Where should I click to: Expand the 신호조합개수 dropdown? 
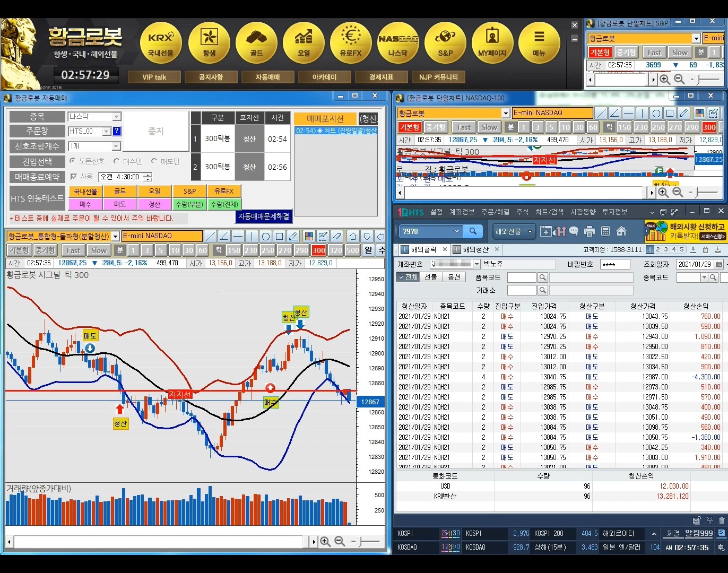pos(117,146)
